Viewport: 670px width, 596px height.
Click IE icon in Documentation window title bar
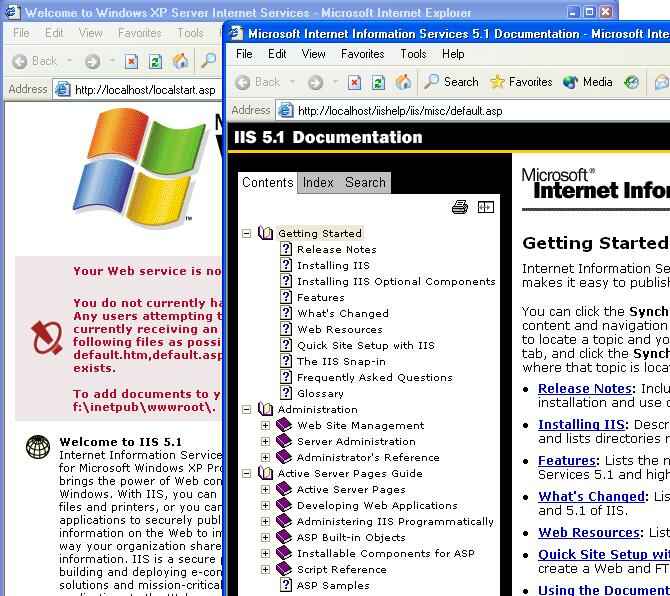pyautogui.click(x=236, y=33)
